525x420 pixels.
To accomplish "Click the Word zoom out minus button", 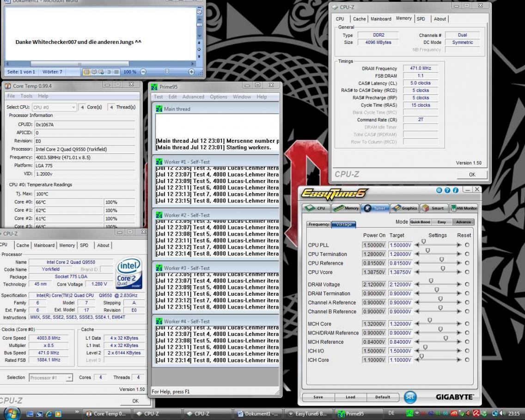I will (x=143, y=72).
